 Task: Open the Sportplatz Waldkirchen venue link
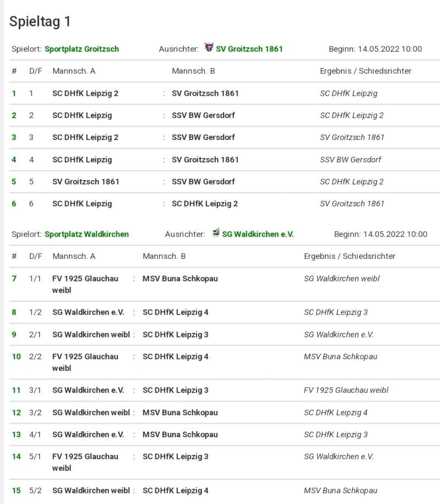click(86, 234)
